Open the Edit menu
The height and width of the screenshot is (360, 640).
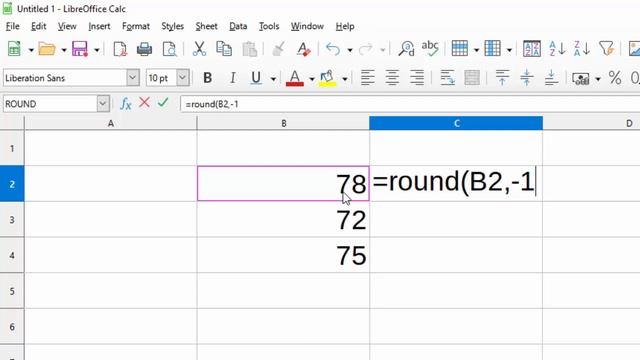(39, 26)
